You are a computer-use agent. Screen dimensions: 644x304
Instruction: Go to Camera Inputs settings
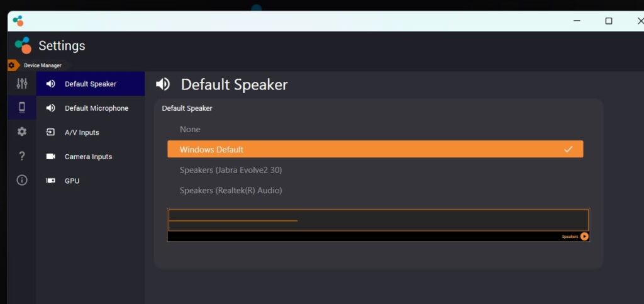[x=88, y=157]
